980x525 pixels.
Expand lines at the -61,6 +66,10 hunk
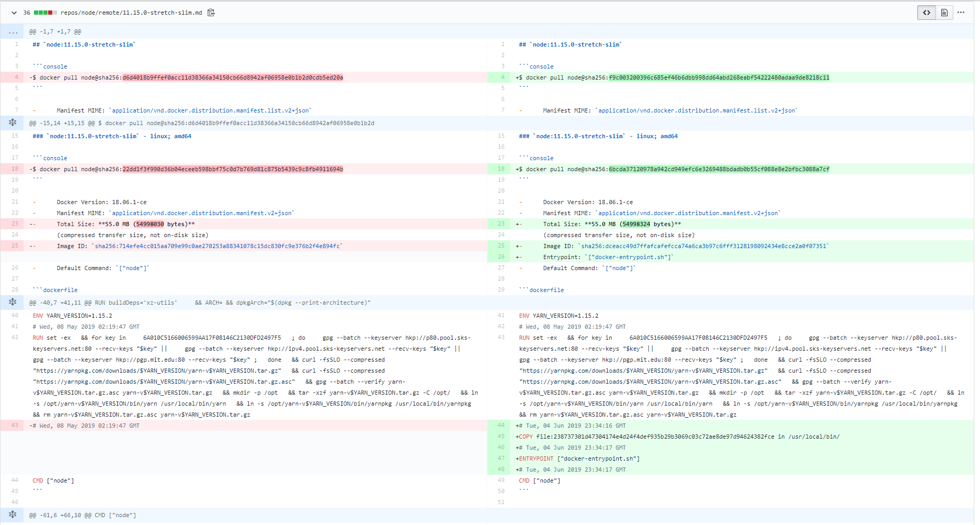coord(13,515)
